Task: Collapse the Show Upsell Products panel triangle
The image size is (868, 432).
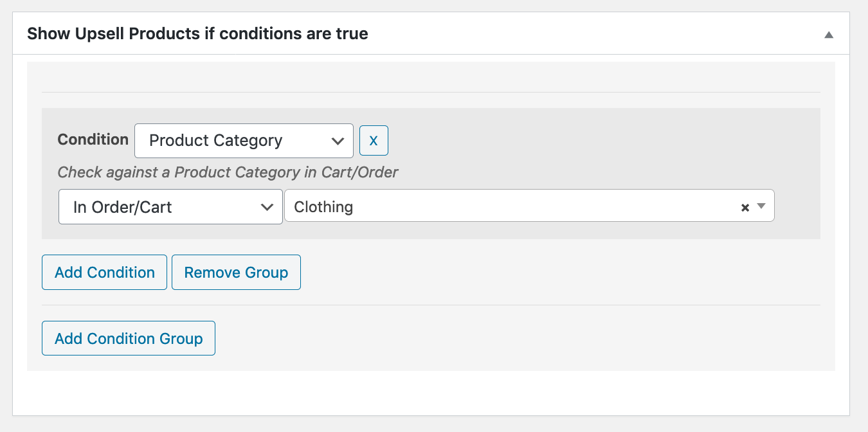Action: pyautogui.click(x=829, y=35)
